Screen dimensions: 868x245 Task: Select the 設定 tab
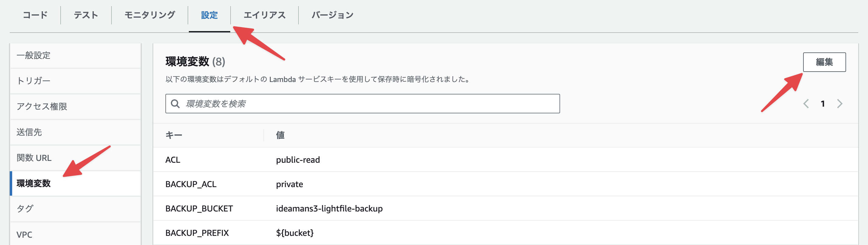click(209, 15)
